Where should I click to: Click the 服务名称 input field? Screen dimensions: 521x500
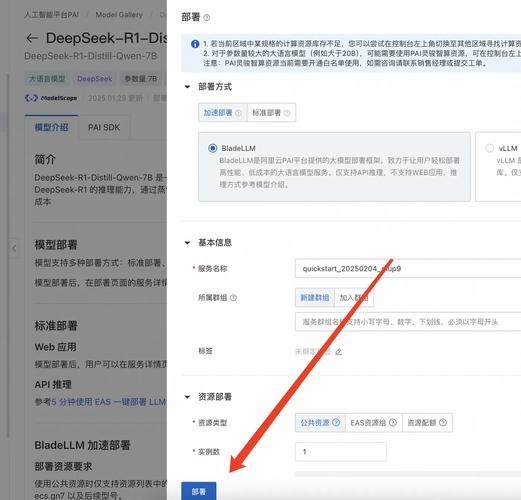408,268
